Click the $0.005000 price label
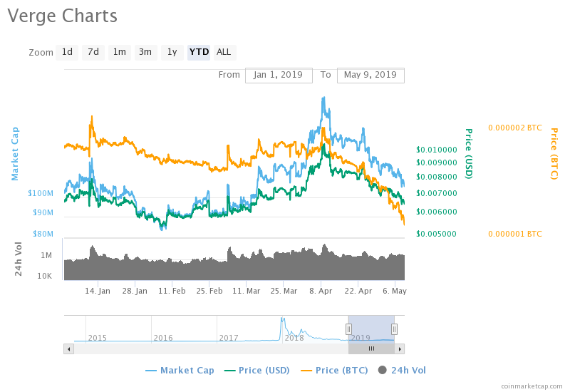This screenshot has width=570, height=392. (436, 234)
